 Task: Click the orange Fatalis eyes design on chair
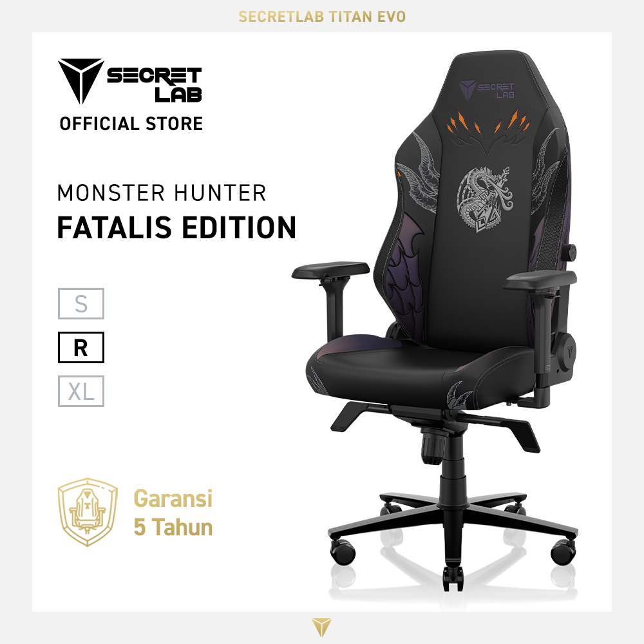click(x=488, y=124)
